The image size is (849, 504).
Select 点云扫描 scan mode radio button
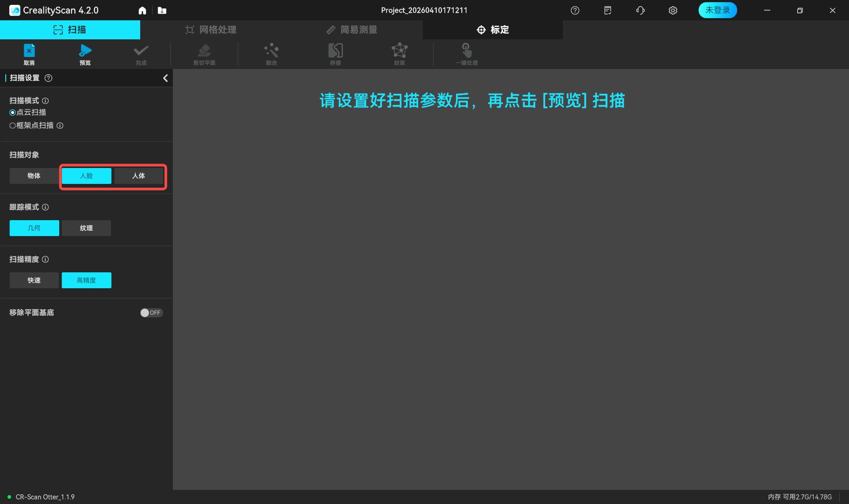12,112
